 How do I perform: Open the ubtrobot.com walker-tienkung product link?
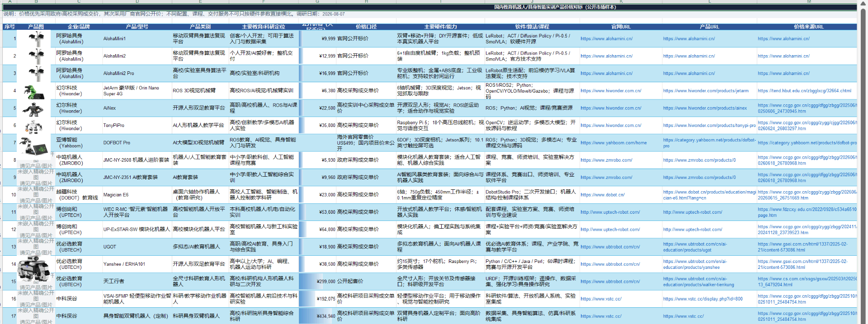(698, 282)
